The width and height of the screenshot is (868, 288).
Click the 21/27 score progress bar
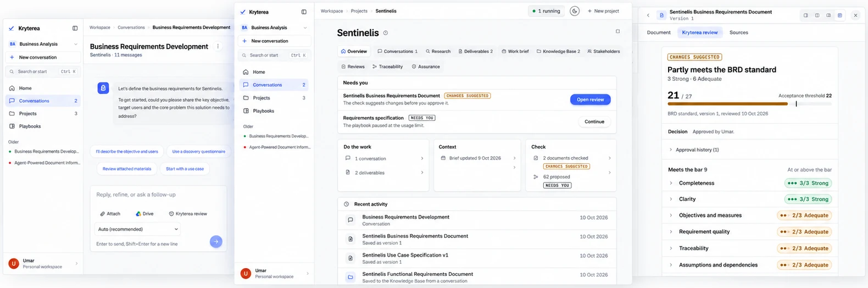(749, 103)
